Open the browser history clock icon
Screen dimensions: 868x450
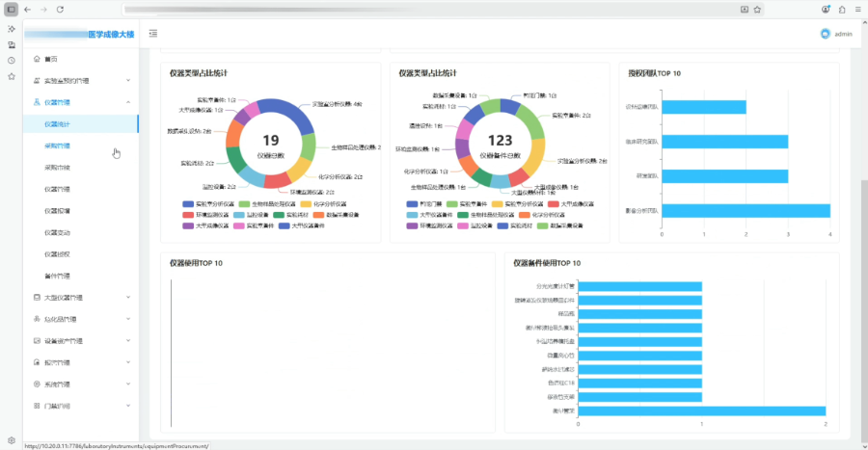11,61
